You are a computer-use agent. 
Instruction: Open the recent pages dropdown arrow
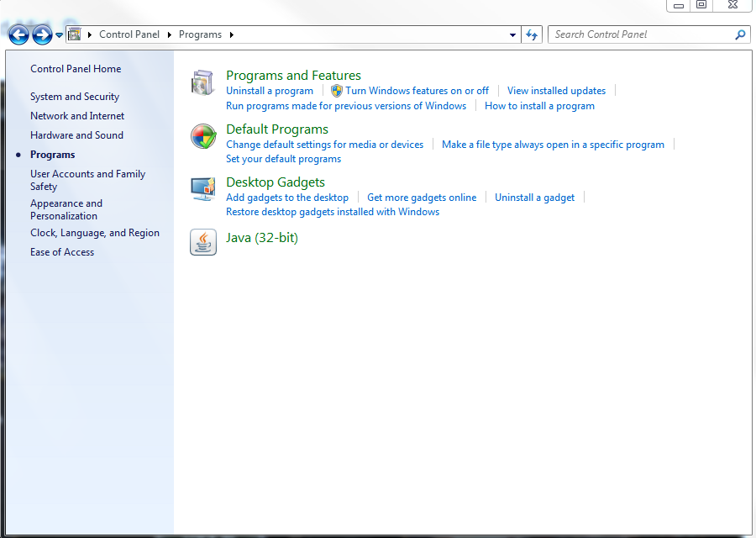[59, 34]
